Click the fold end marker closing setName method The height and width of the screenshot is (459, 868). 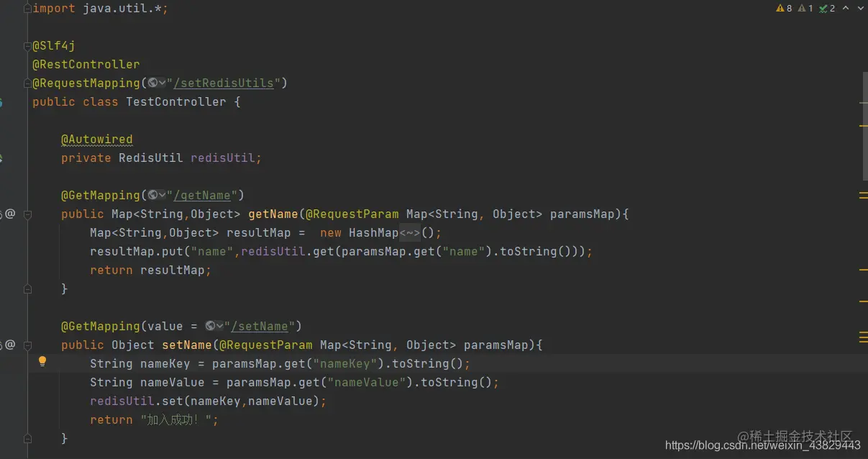(x=27, y=439)
